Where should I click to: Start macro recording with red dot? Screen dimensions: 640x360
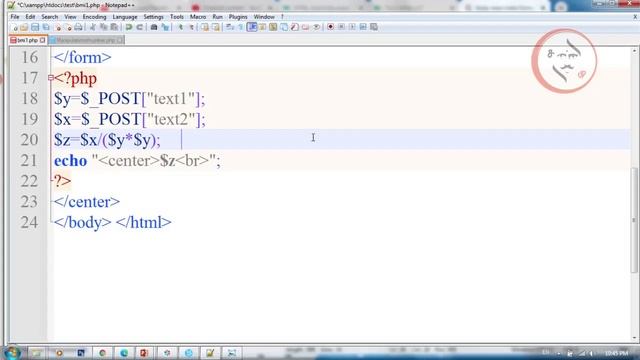pyautogui.click(x=331, y=27)
